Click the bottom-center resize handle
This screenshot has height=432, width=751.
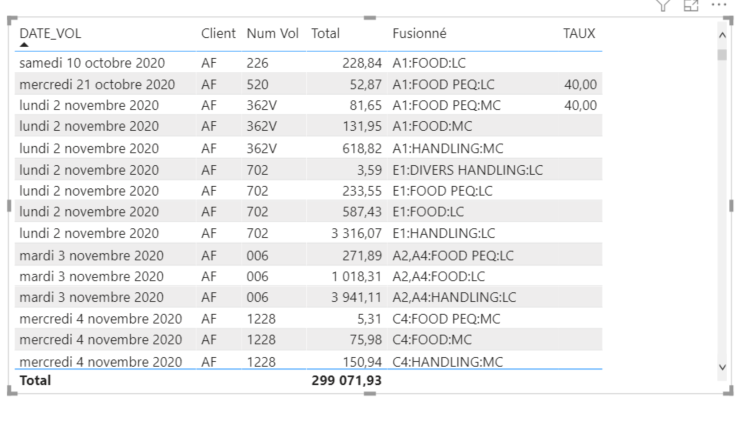click(370, 394)
